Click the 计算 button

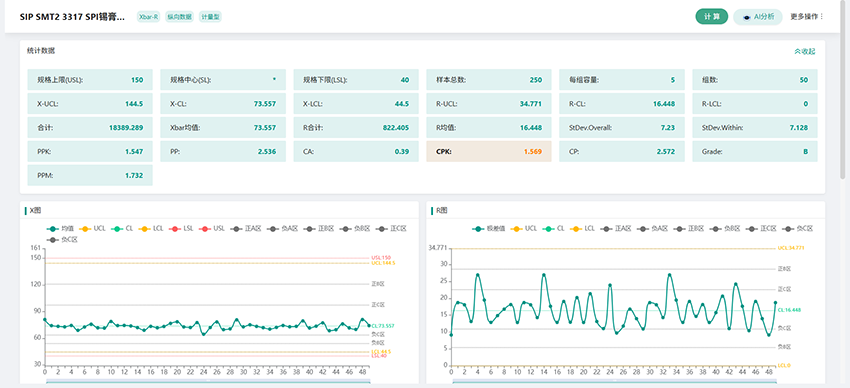click(711, 17)
